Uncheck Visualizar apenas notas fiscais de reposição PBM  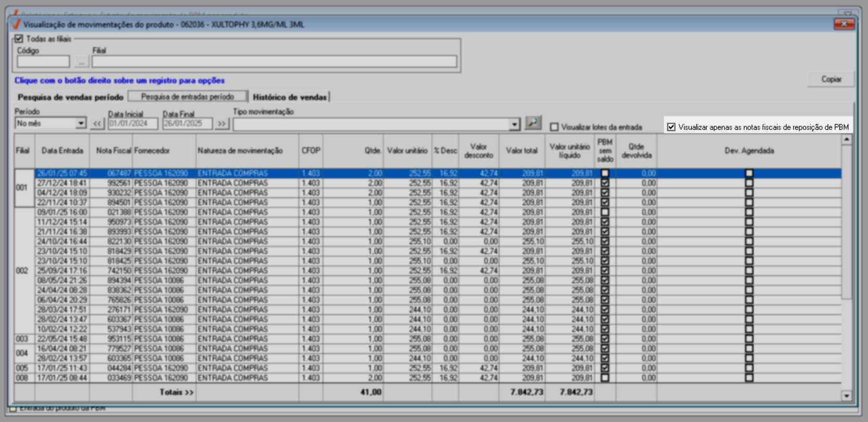[671, 127]
